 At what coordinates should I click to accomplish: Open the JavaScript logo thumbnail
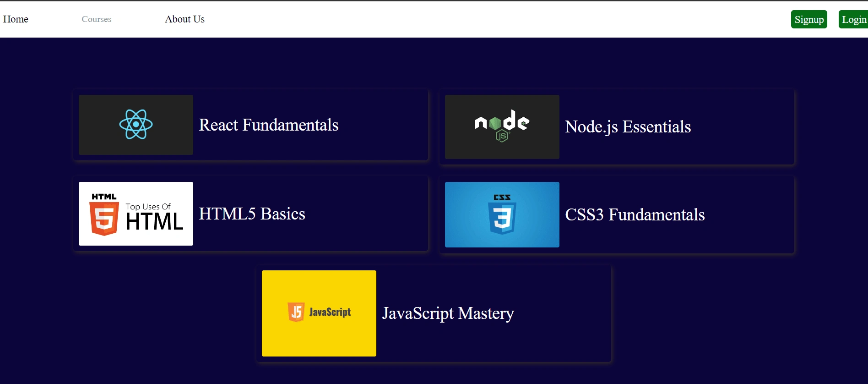[x=319, y=313]
